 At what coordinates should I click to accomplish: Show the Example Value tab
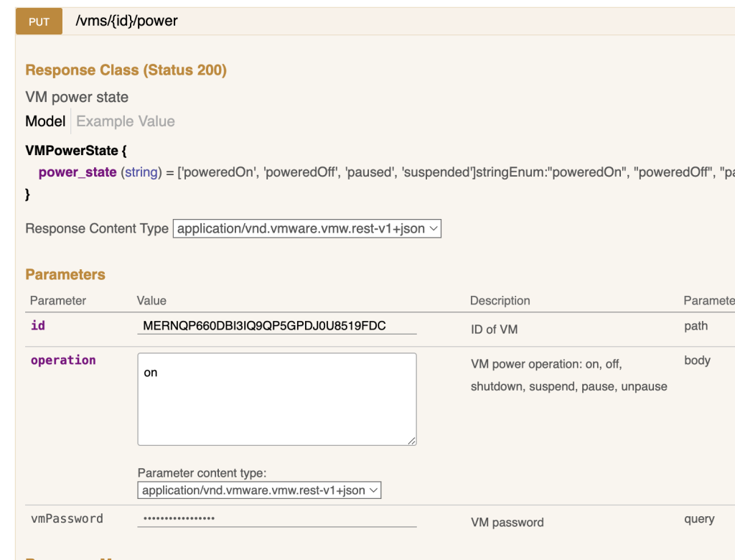pos(126,121)
